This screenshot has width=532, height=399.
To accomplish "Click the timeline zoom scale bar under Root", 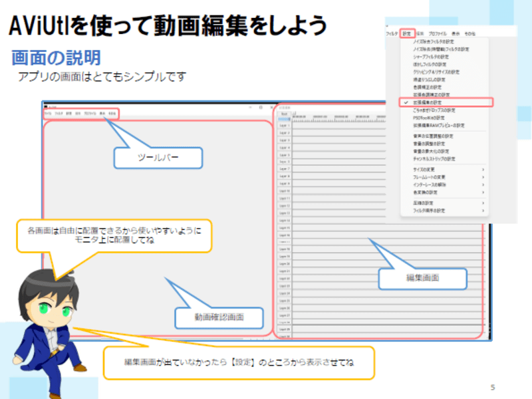I will pyautogui.click(x=284, y=119).
